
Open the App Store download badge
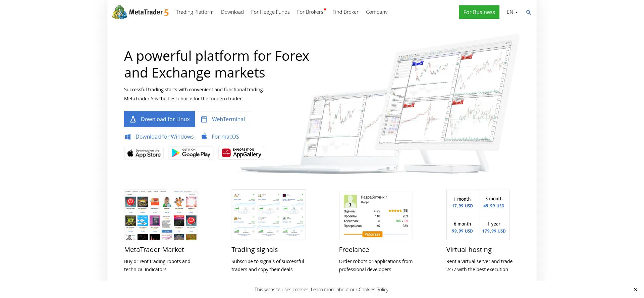click(x=144, y=153)
